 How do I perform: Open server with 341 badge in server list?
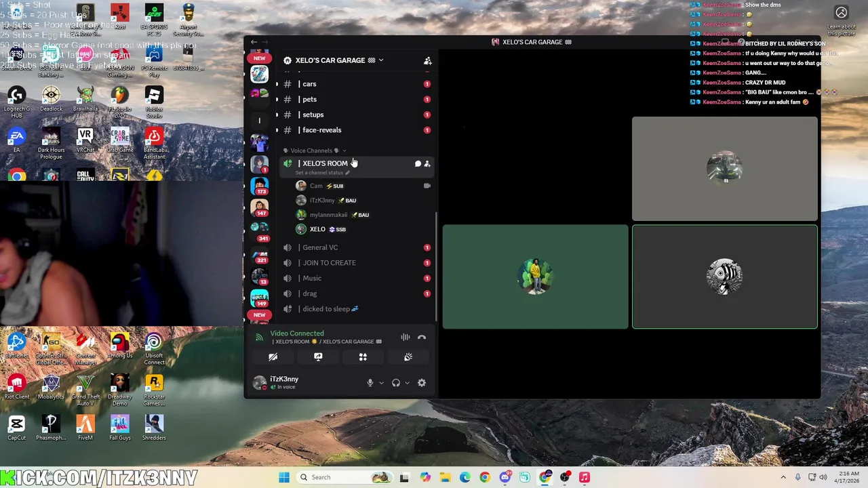click(x=260, y=230)
